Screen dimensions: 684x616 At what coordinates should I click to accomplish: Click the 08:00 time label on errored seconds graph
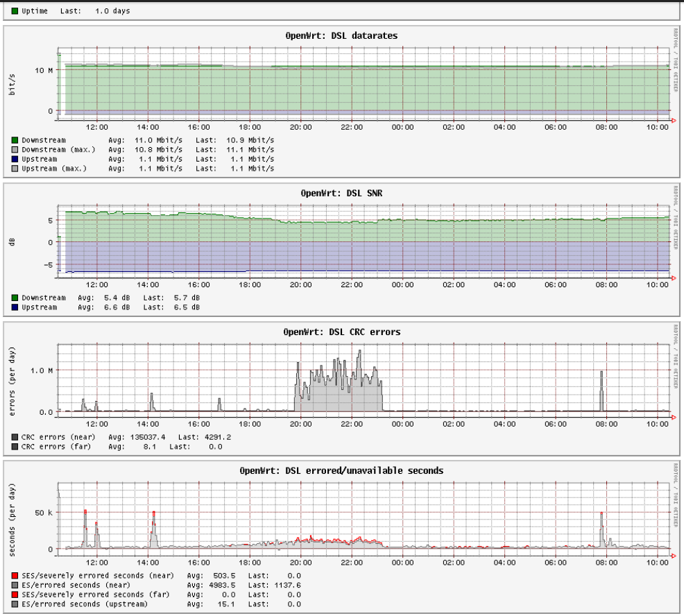click(x=606, y=563)
